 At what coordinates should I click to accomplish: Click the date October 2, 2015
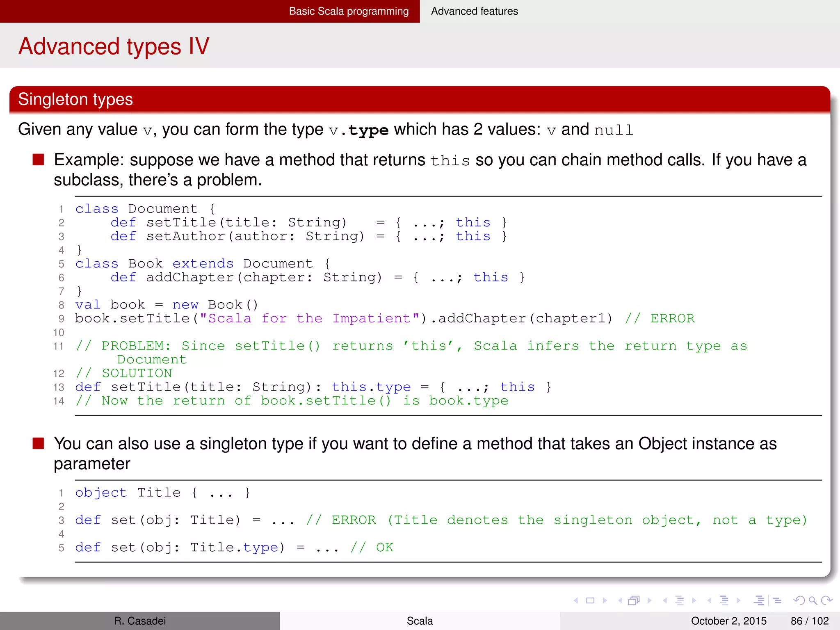(x=729, y=621)
